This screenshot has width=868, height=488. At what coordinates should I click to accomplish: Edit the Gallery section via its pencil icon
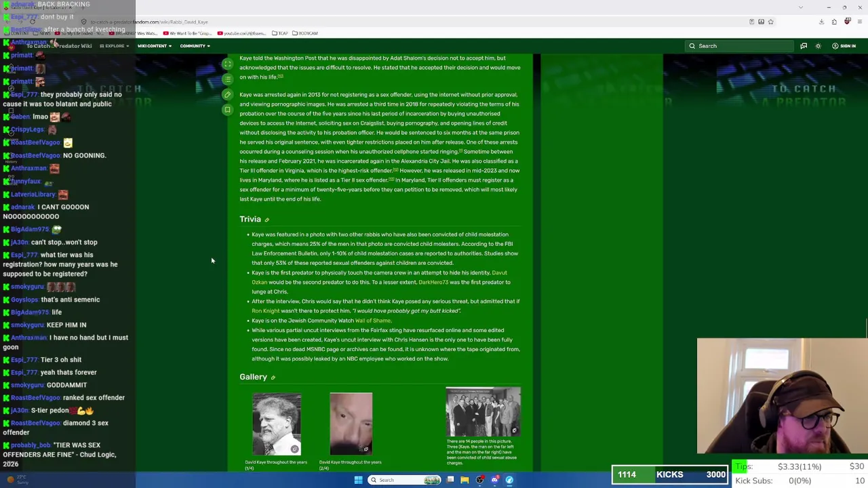[x=273, y=378]
